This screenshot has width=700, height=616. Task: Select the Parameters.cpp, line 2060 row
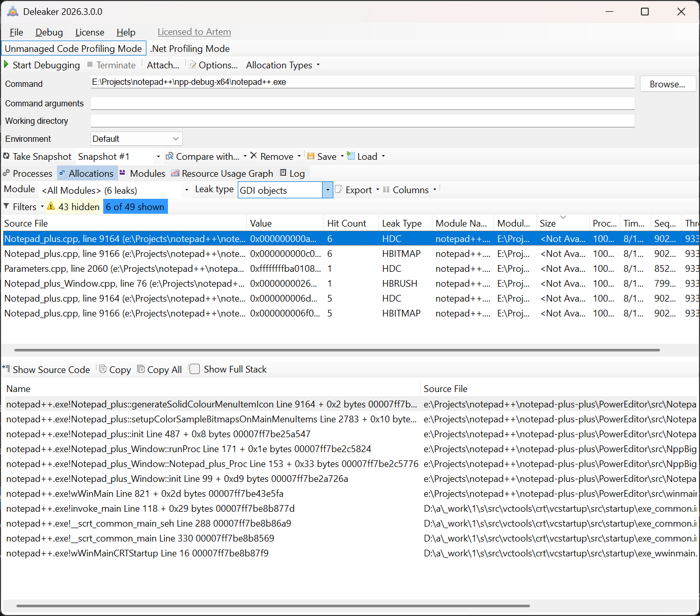click(x=350, y=268)
